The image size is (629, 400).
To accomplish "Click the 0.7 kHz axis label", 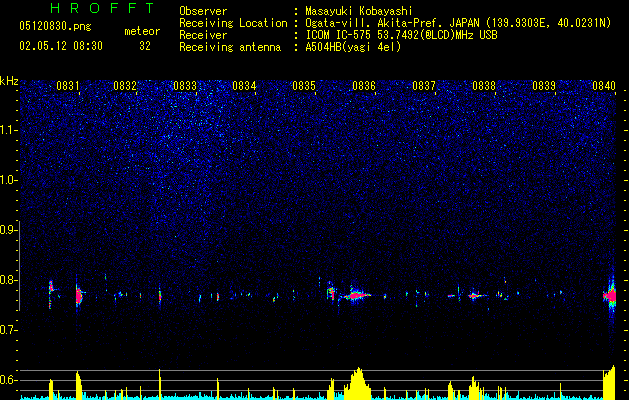I will coord(9,330).
